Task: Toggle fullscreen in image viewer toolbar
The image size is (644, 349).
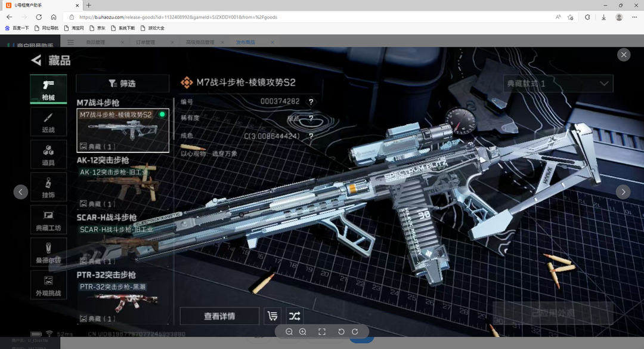Action: click(x=322, y=332)
